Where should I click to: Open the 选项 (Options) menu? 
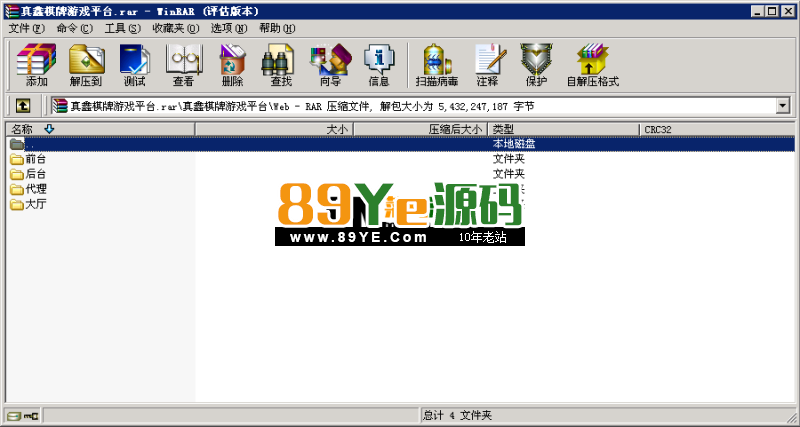(x=227, y=28)
